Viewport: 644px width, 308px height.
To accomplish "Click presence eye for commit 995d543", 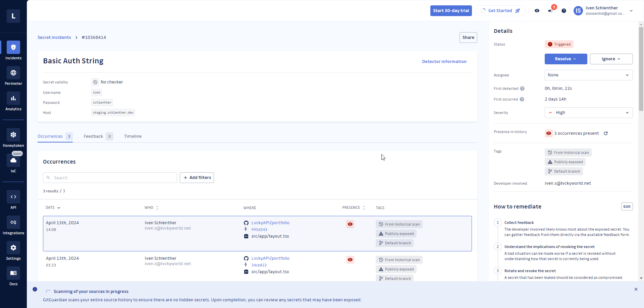I will pyautogui.click(x=350, y=224).
